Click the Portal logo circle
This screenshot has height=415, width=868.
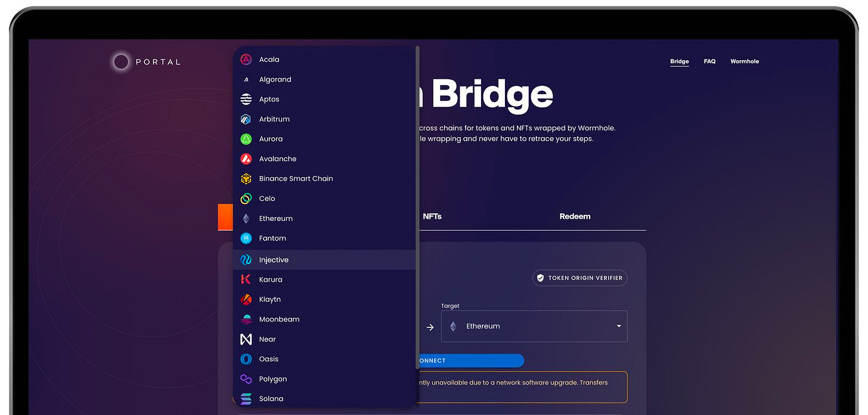(x=121, y=61)
